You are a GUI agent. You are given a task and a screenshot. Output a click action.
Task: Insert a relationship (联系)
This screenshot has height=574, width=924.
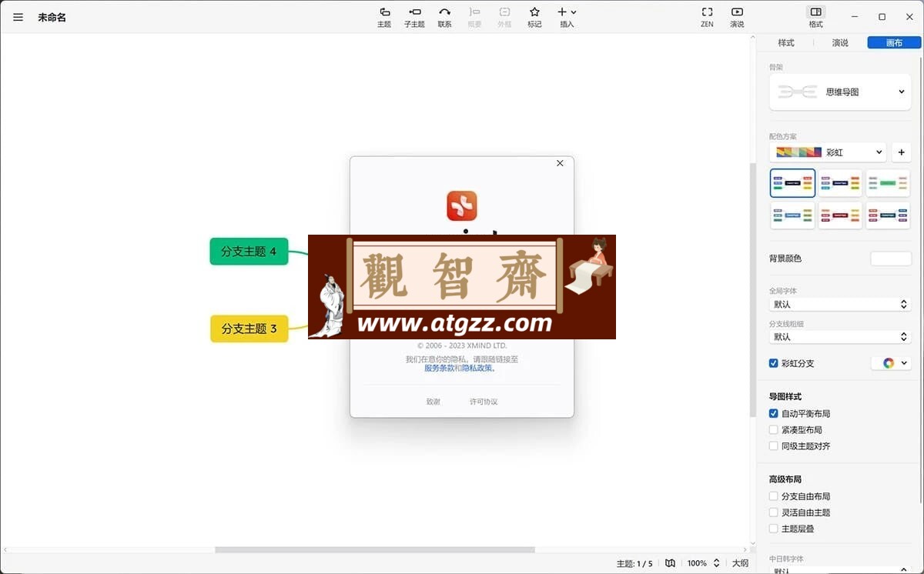coord(444,17)
